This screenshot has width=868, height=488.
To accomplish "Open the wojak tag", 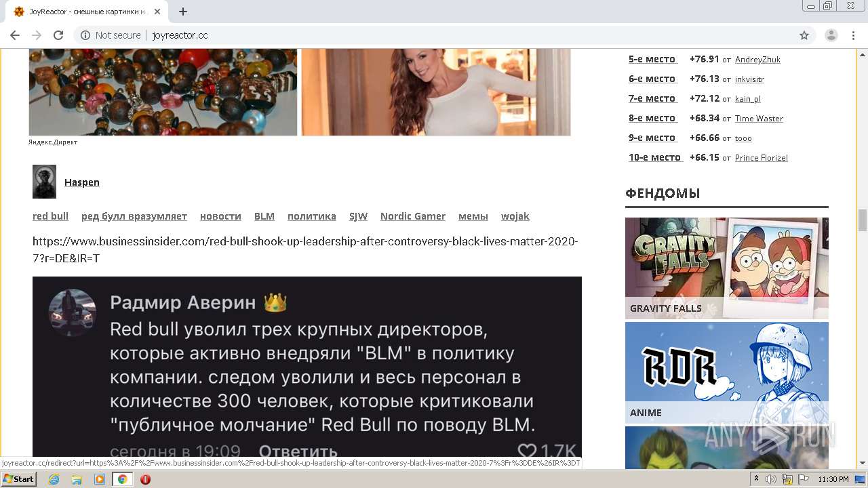I will [x=515, y=216].
